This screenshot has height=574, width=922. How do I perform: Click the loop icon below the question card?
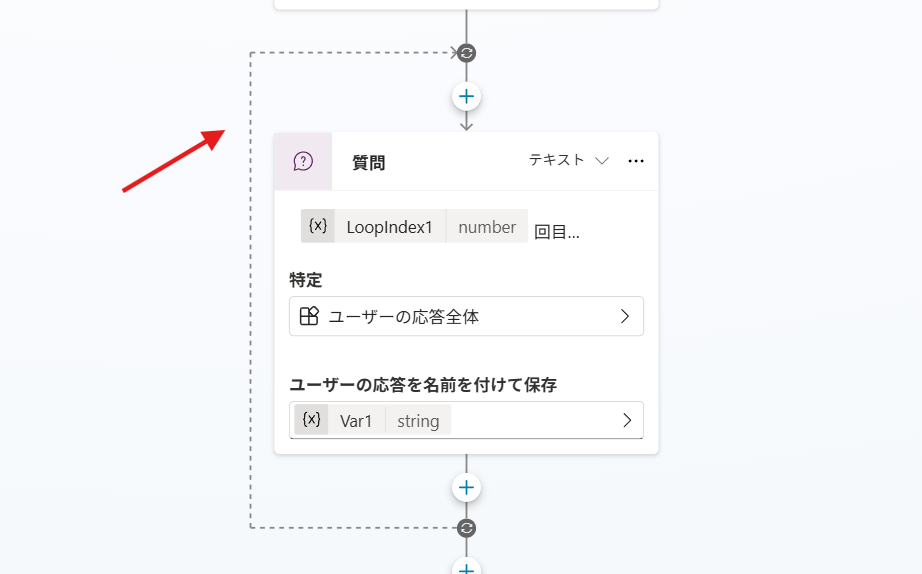tap(466, 527)
